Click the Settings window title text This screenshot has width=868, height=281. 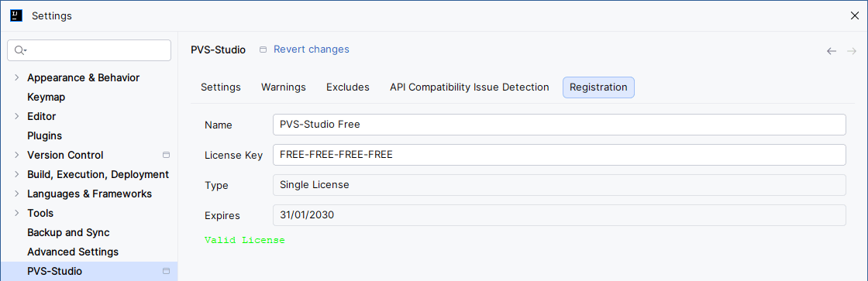coord(51,16)
